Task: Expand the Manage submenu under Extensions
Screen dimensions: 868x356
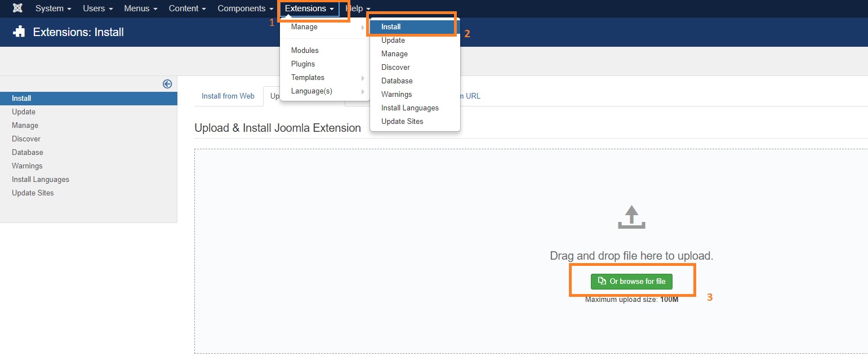Action: (304, 26)
